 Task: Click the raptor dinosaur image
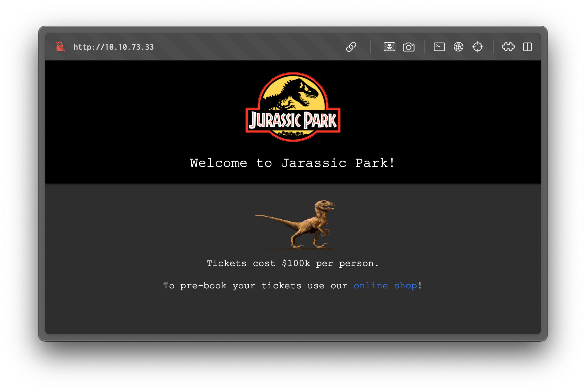click(x=295, y=224)
